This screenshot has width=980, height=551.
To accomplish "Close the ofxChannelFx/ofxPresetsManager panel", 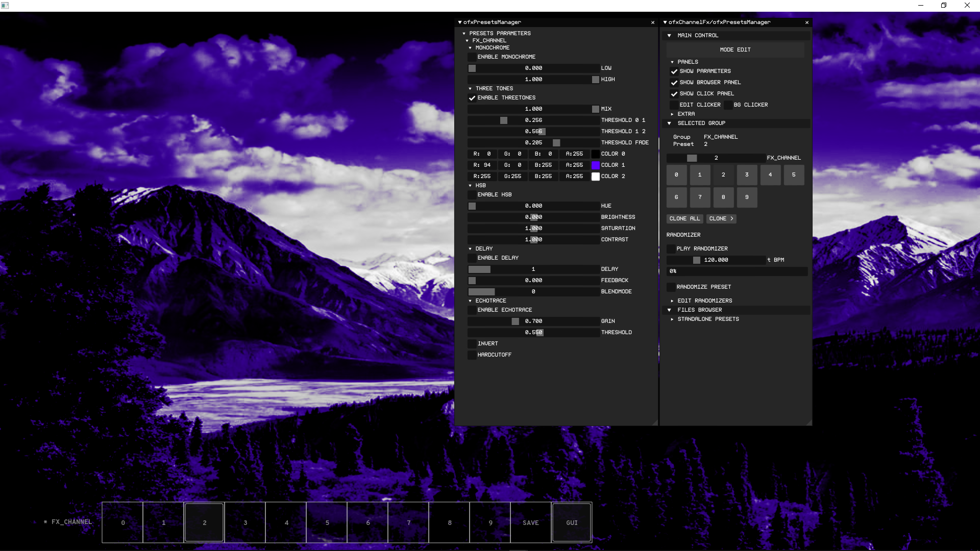I will pyautogui.click(x=806, y=22).
